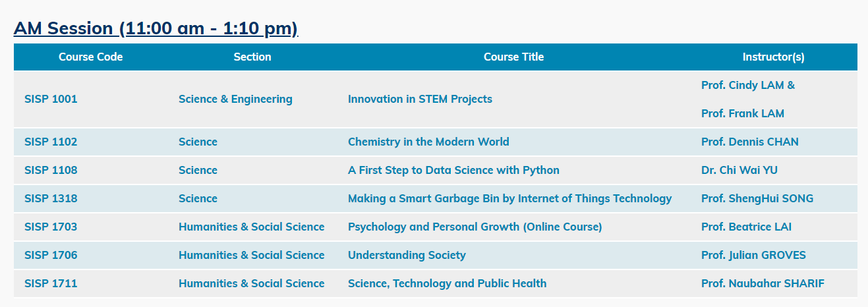868x307 pixels.
Task: Select instructor Dr. Chi Wai YU
Action: pos(739,170)
